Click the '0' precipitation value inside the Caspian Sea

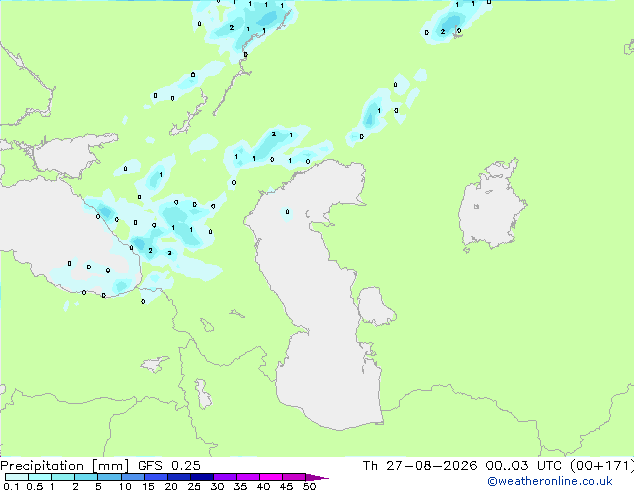pos(287,212)
